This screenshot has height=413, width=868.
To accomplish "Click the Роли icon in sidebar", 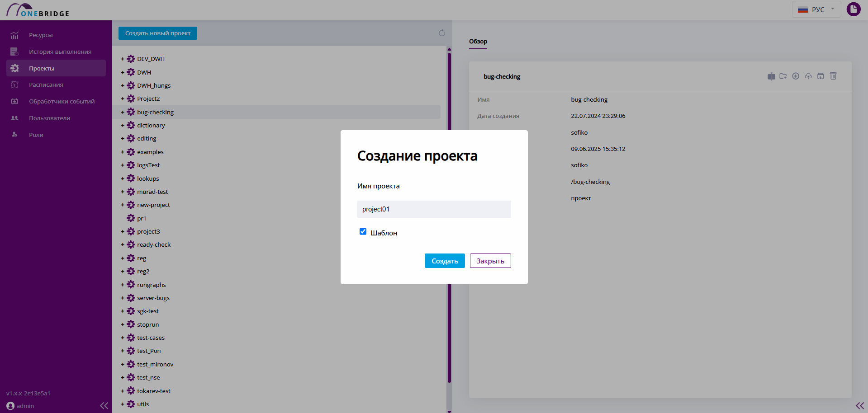I will pos(14,135).
